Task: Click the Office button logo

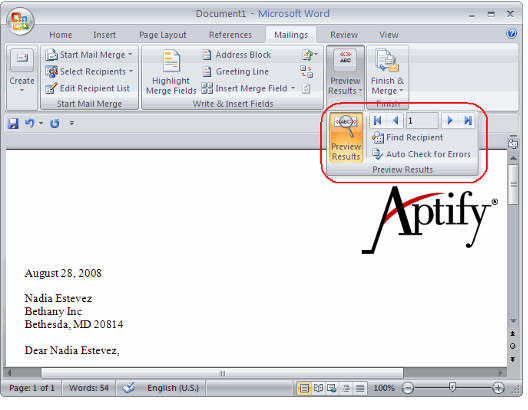Action: click(20, 21)
